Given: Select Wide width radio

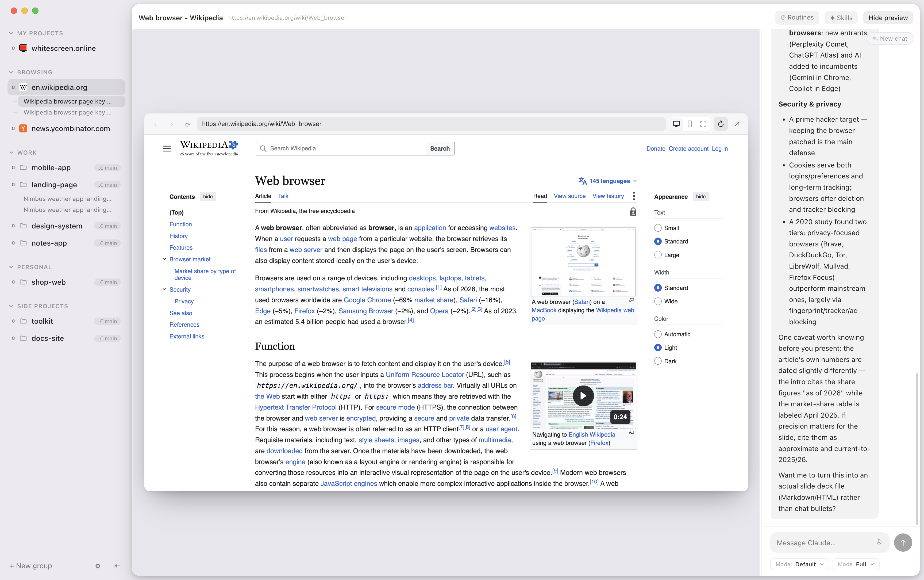Looking at the screenshot, I should [x=658, y=301].
